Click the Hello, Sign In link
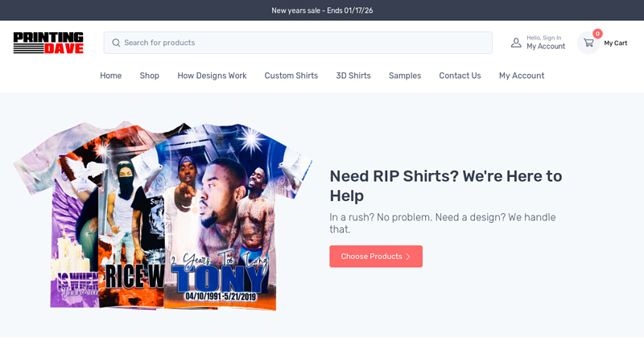The image size is (644, 362). (544, 38)
